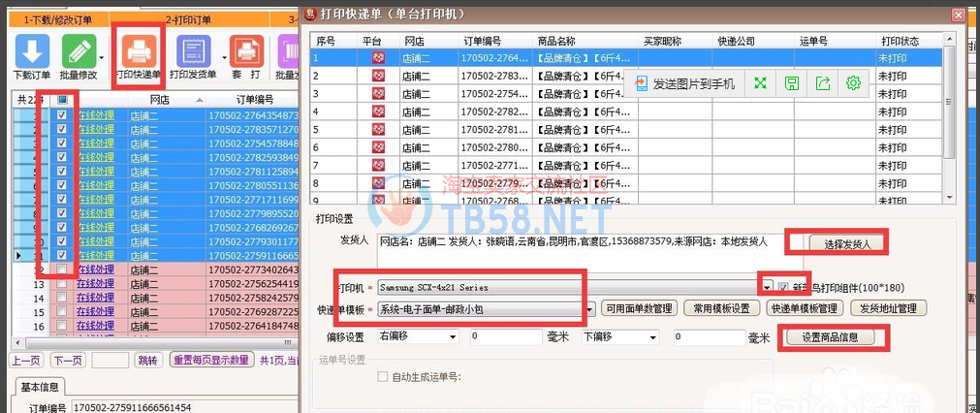Click the green fullscreen expand icon
Screen dimensions: 980x413
(x=761, y=83)
